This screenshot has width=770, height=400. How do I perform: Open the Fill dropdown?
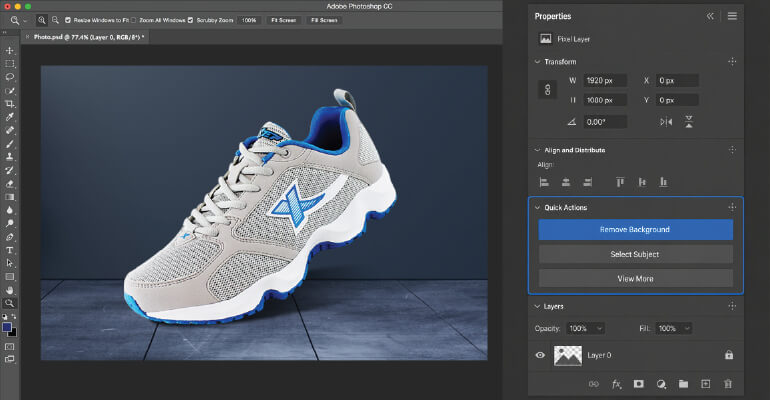687,328
